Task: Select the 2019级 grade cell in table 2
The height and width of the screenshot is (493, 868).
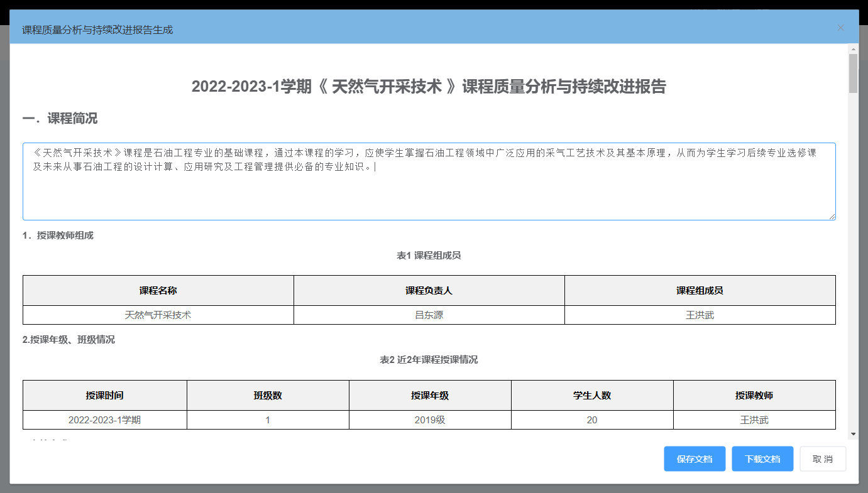Action: 429,420
